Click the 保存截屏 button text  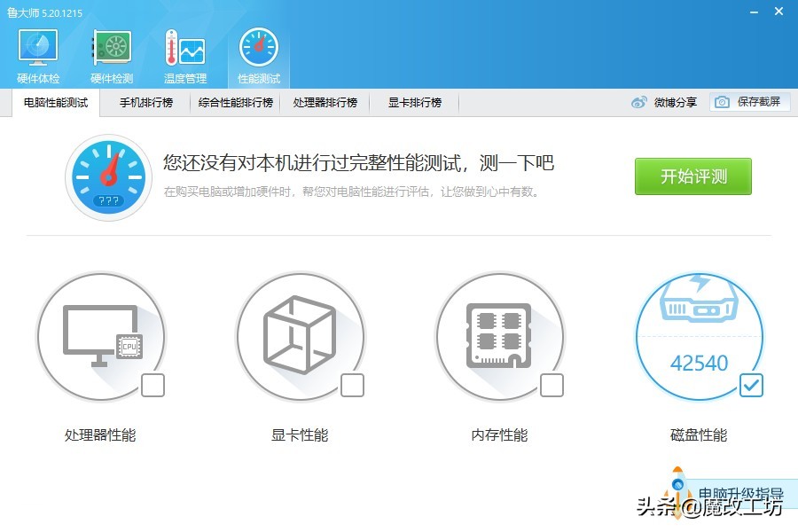click(759, 102)
